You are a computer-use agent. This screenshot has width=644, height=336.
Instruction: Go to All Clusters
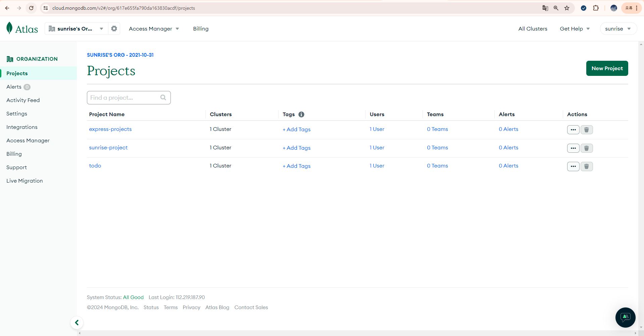533,29
